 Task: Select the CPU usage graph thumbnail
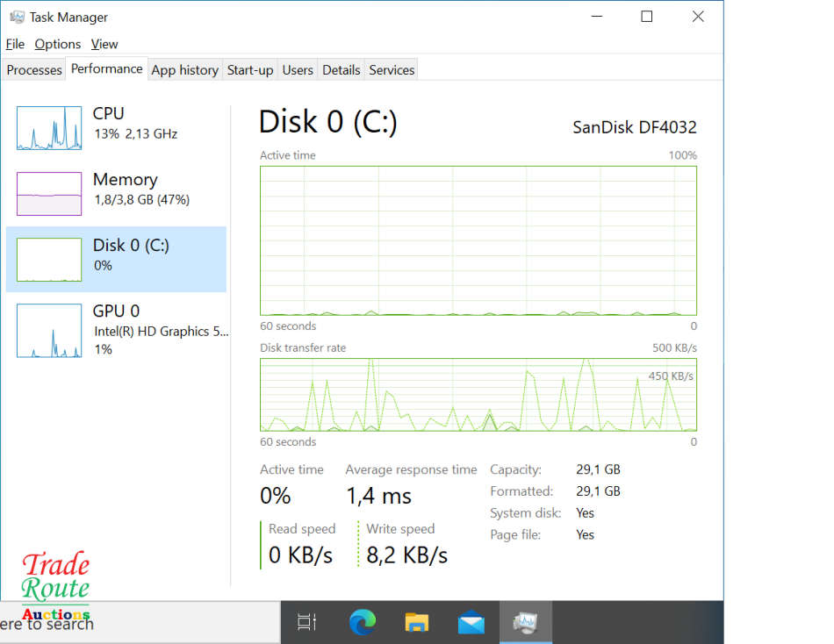[49, 128]
